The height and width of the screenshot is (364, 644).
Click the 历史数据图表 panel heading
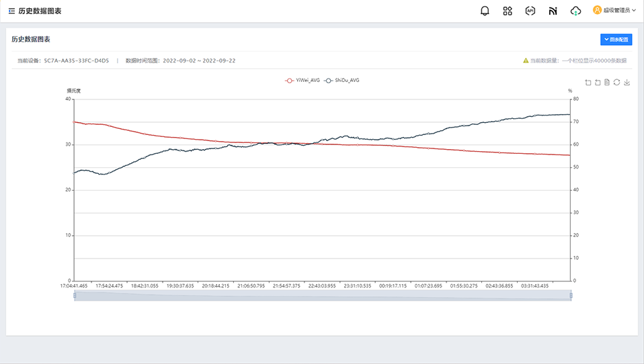31,40
